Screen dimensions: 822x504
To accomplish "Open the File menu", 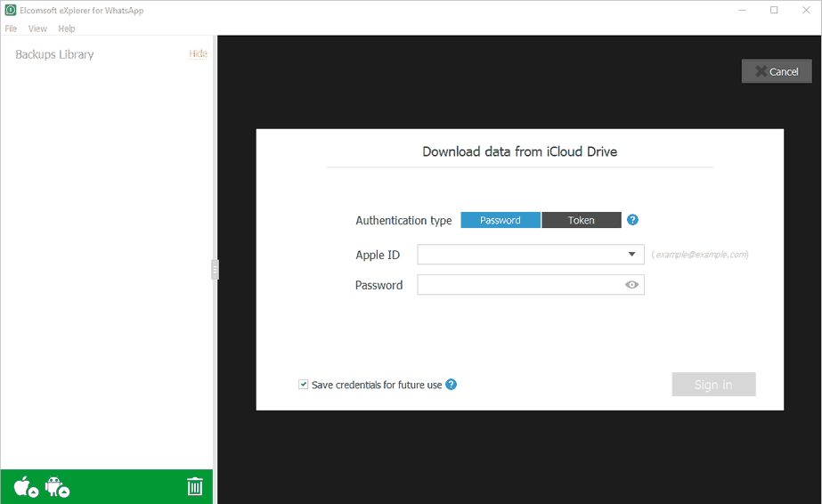I will (x=11, y=28).
